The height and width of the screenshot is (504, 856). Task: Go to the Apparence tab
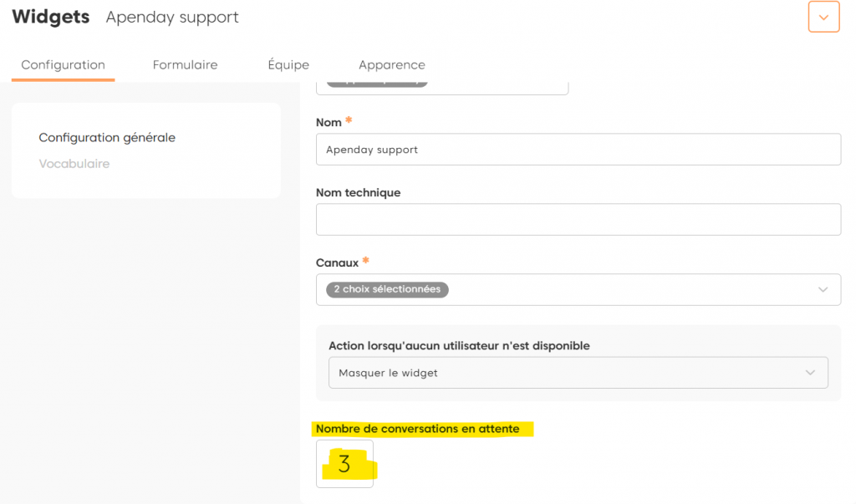[x=391, y=65]
